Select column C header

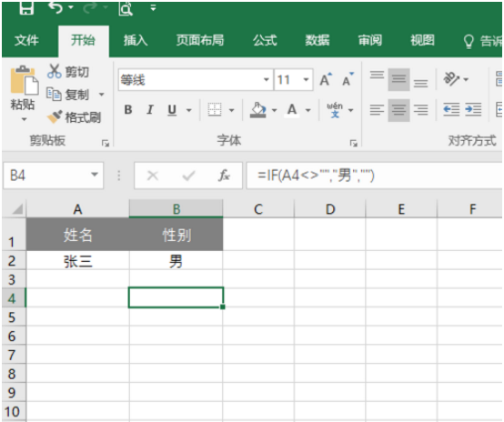(258, 209)
